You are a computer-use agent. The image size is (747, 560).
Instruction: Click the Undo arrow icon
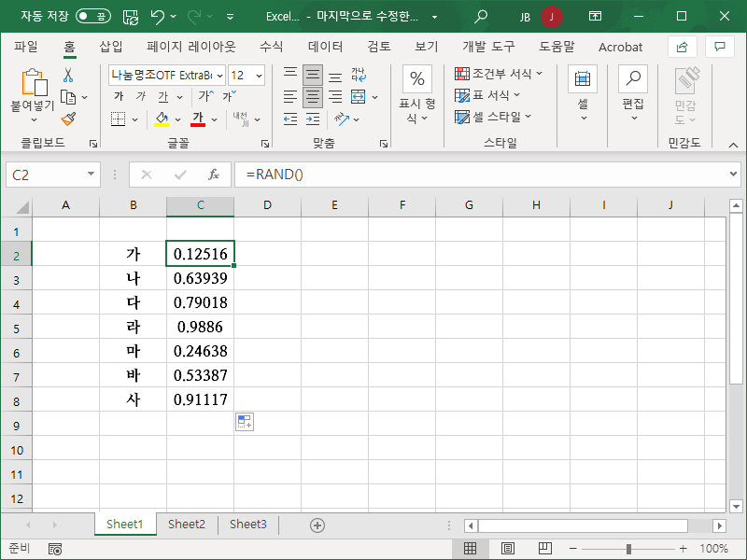[x=157, y=17]
